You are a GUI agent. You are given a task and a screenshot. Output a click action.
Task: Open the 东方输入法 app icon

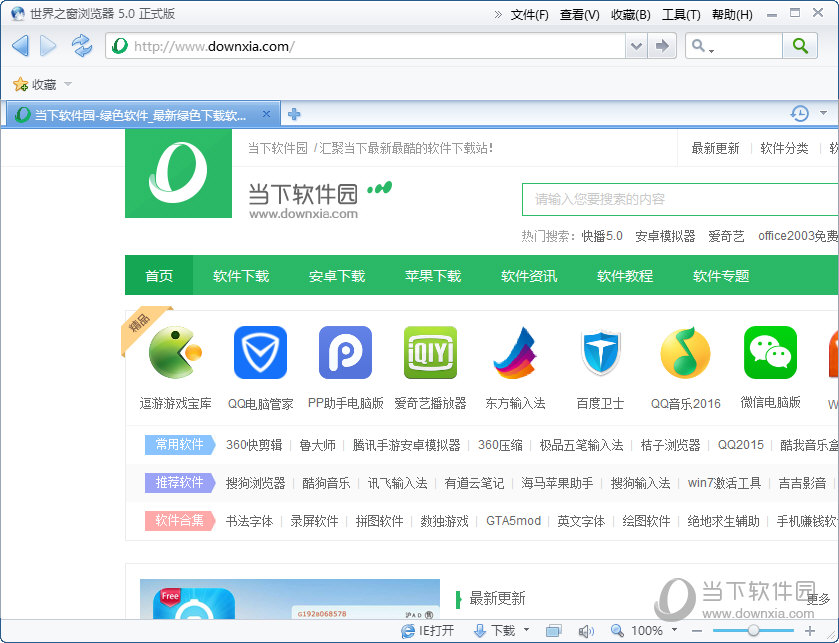[515, 353]
